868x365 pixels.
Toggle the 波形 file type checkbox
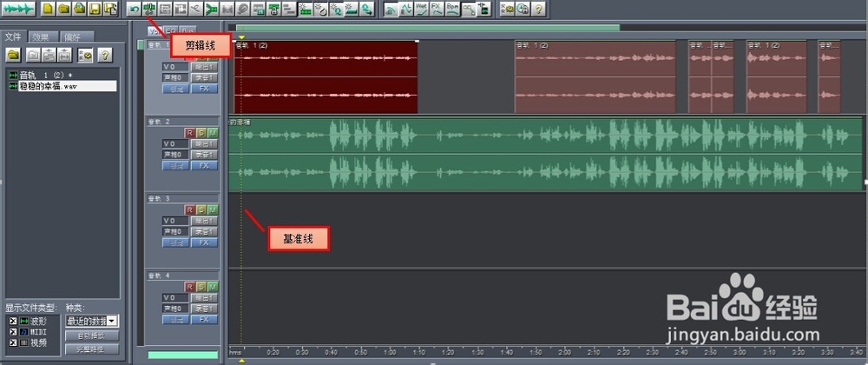13,321
